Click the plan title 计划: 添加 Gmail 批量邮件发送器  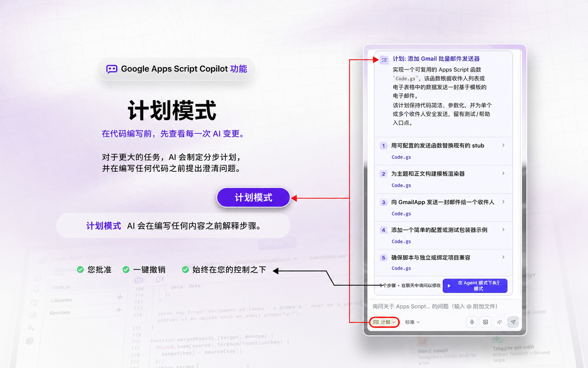point(436,59)
